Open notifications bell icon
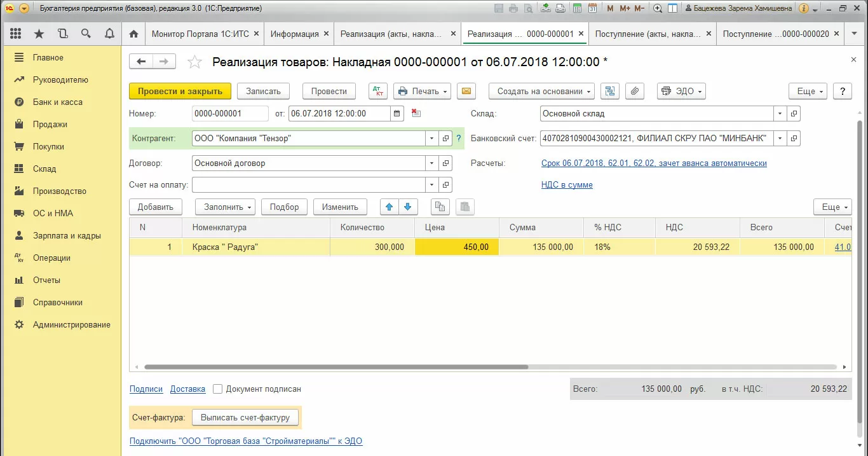 tap(109, 34)
